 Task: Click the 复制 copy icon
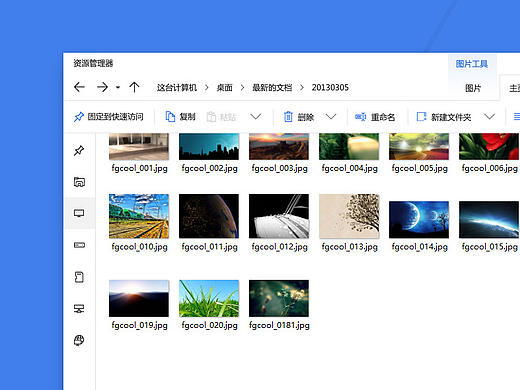(170, 117)
